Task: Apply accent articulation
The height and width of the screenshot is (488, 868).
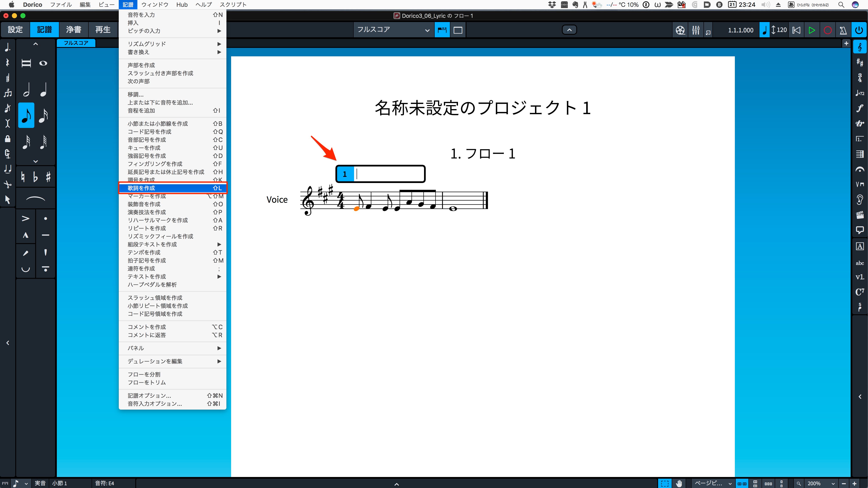Action: (26, 219)
